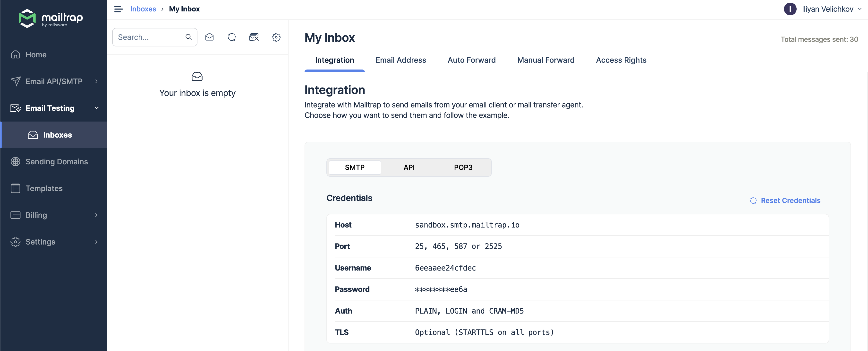The width and height of the screenshot is (868, 351).
Task: Click the Mailtrap logo
Action: point(51,18)
